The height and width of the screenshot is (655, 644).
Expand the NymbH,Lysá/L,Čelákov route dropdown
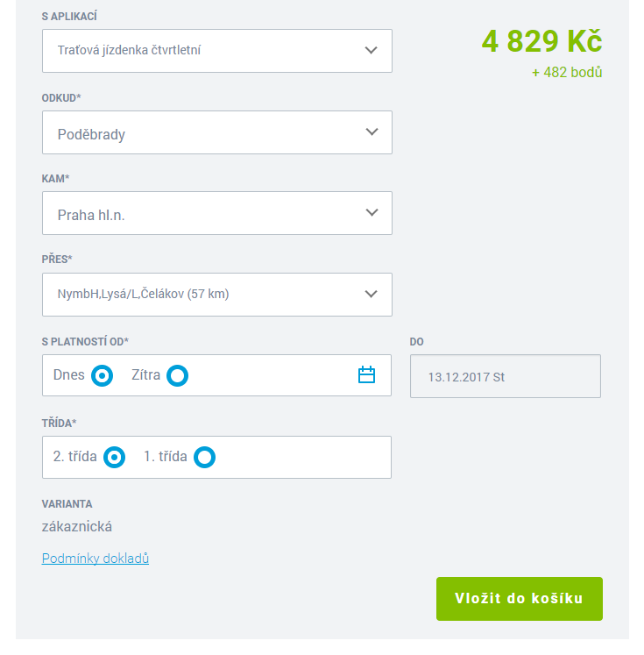pyautogui.click(x=217, y=295)
